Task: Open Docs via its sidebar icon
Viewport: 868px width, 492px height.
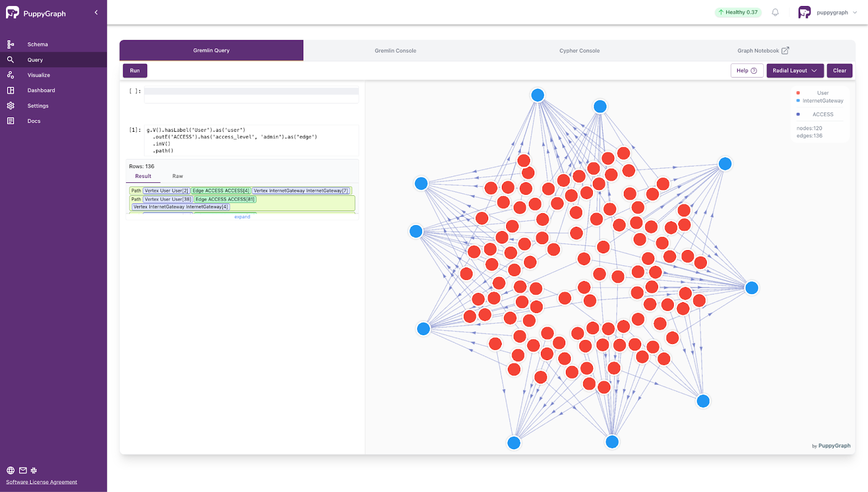Action: click(x=10, y=121)
